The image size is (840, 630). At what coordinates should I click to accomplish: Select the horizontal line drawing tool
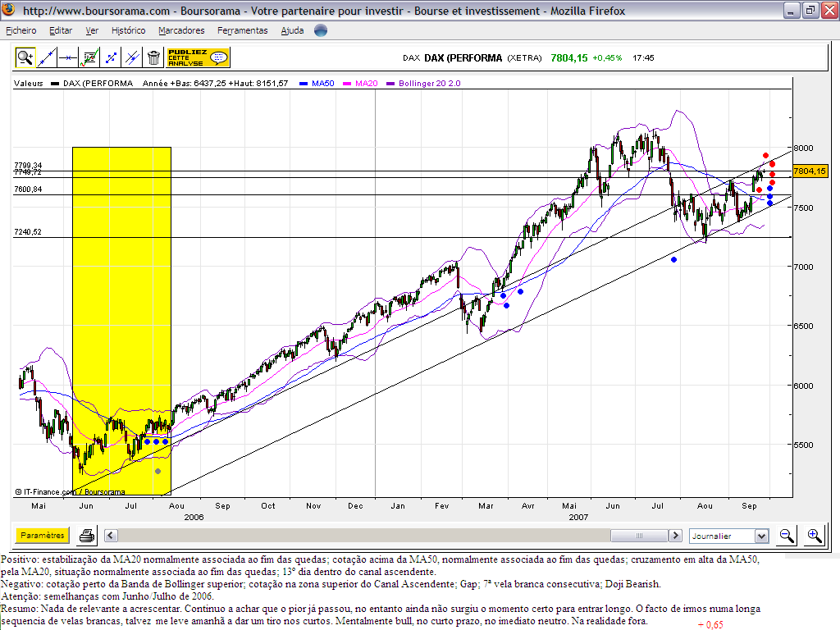(x=68, y=57)
